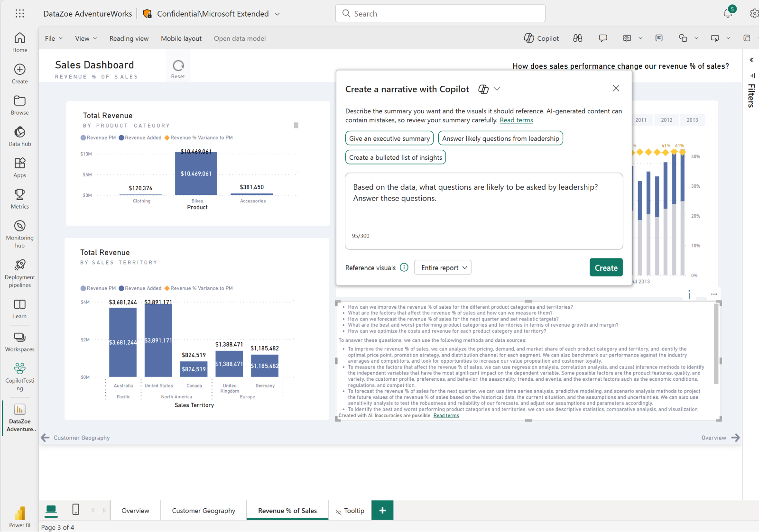Click the comment bubble toolbar icon
The height and width of the screenshot is (532, 759).
pyautogui.click(x=603, y=38)
